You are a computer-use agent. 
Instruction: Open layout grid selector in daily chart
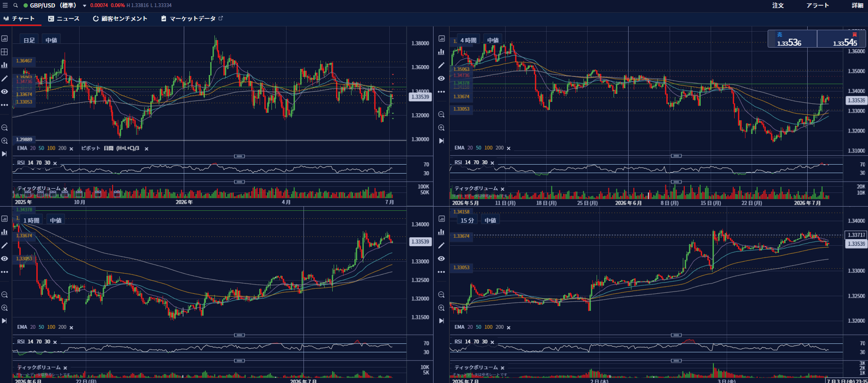[5, 52]
